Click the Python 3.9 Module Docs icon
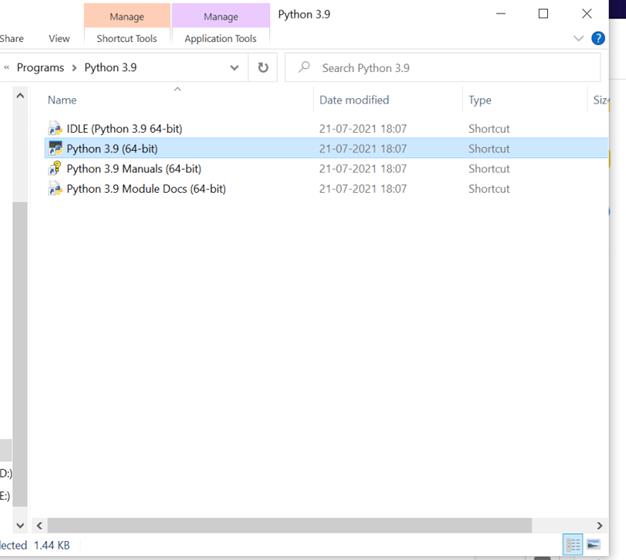This screenshot has height=560, width=626. pos(55,188)
